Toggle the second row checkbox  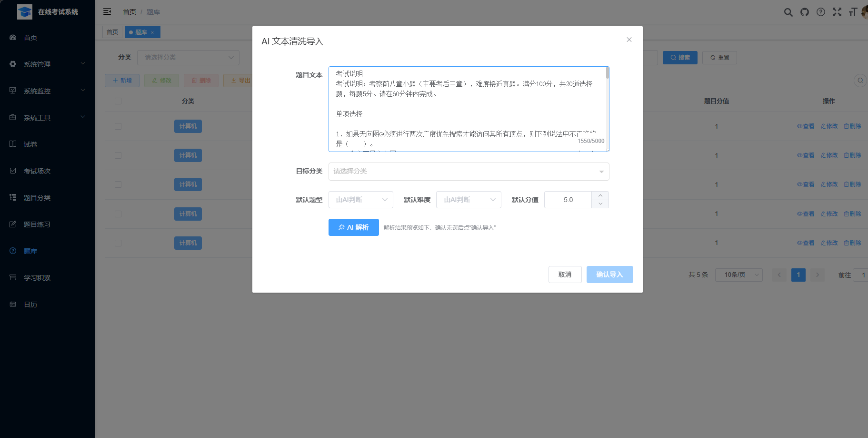[x=118, y=155]
